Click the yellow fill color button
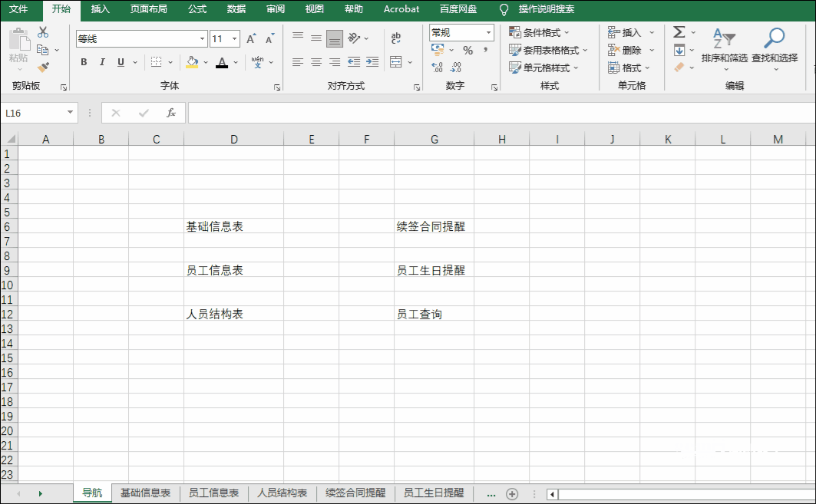The width and height of the screenshot is (816, 504). pyautogui.click(x=192, y=62)
